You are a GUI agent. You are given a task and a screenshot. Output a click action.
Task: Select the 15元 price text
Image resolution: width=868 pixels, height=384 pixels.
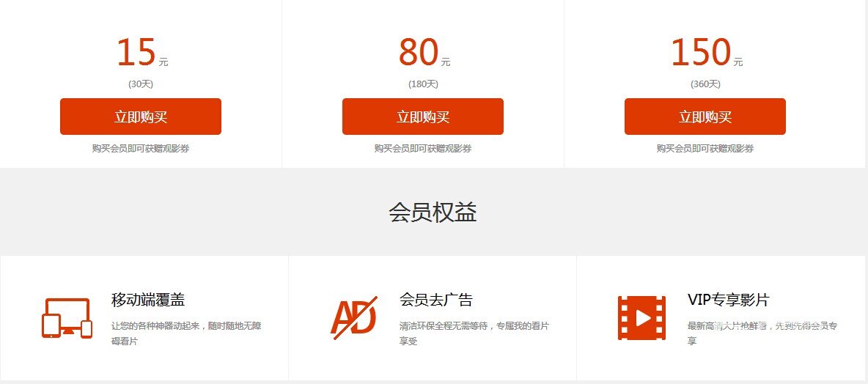coord(141,53)
